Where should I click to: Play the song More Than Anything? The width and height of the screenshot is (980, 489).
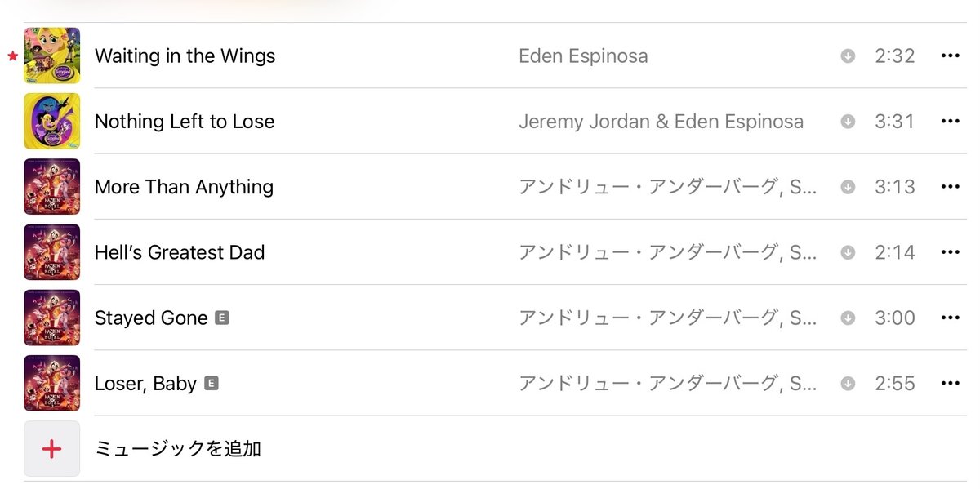(x=184, y=187)
